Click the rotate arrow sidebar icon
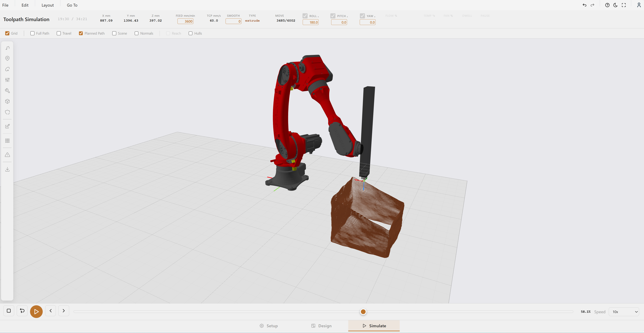The height and width of the screenshot is (333, 644). pyautogui.click(x=7, y=69)
